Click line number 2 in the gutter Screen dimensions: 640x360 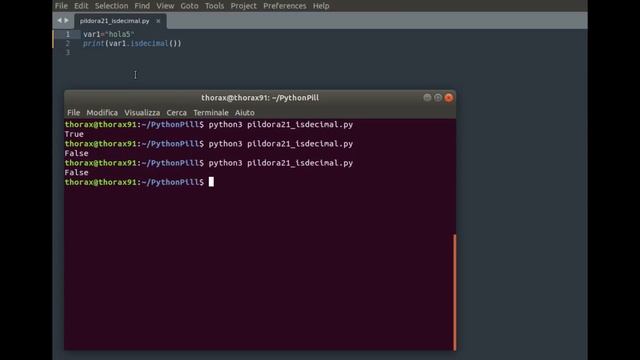[x=68, y=43]
